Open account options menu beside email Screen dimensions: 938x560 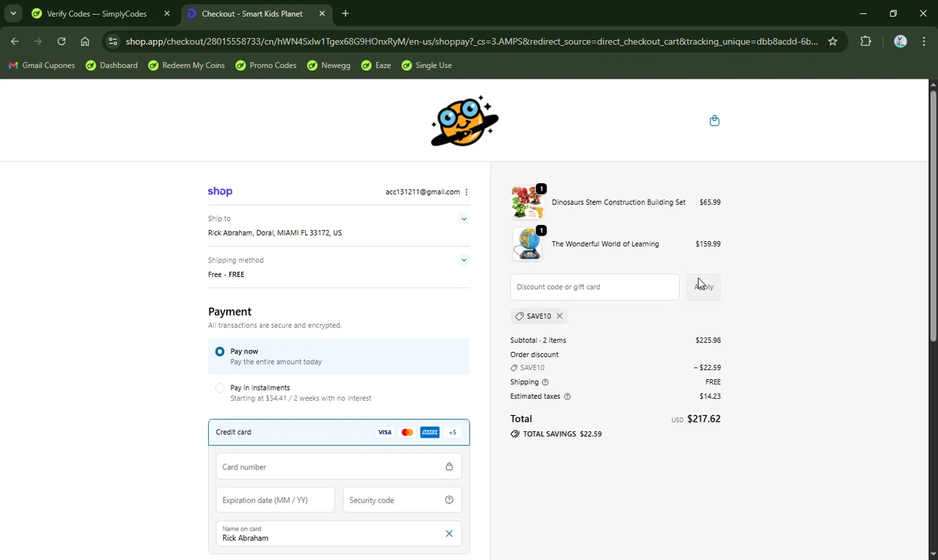(x=466, y=192)
